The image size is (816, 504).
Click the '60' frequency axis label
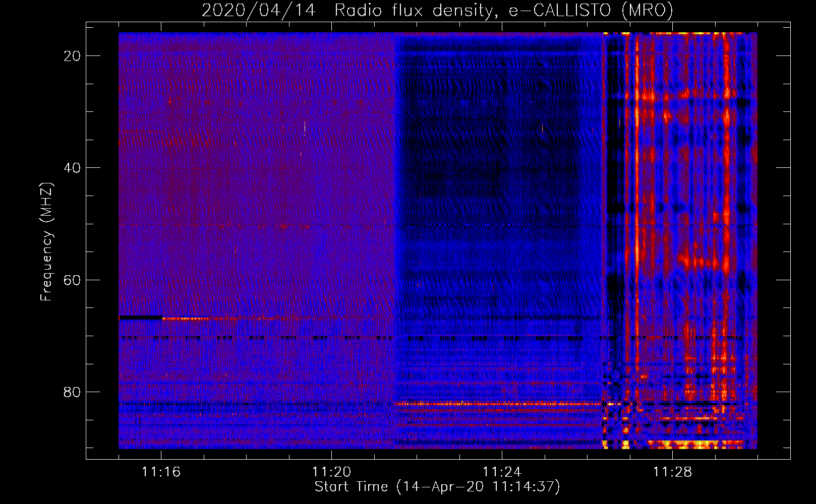coord(73,280)
